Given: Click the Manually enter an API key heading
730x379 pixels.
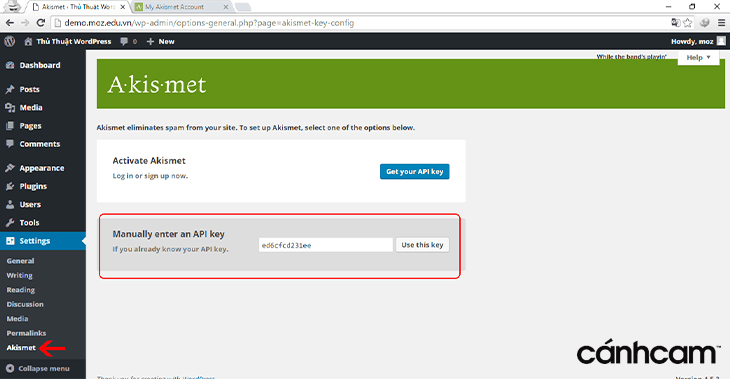Looking at the screenshot, I should click(x=169, y=234).
